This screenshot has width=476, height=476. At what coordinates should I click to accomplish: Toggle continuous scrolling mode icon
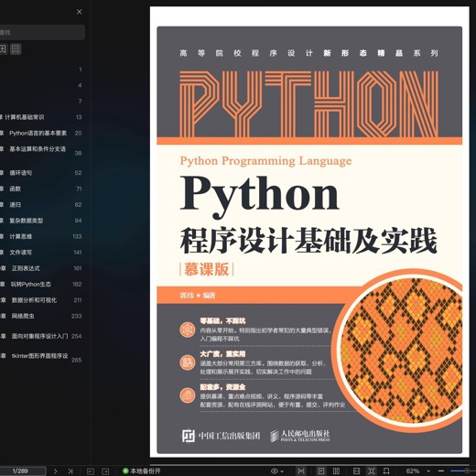pos(301,471)
